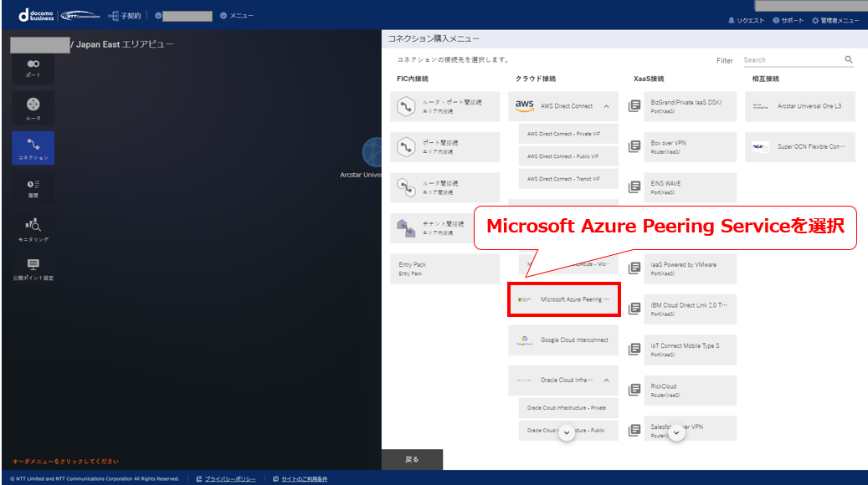Click the ポート間接続 connection icon
The height and width of the screenshot is (485, 868).
click(406, 147)
